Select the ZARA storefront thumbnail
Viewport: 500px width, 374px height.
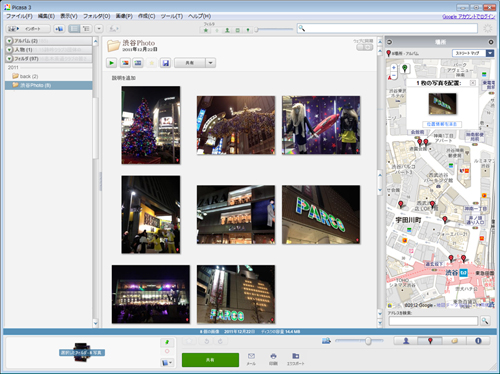[x=236, y=215]
